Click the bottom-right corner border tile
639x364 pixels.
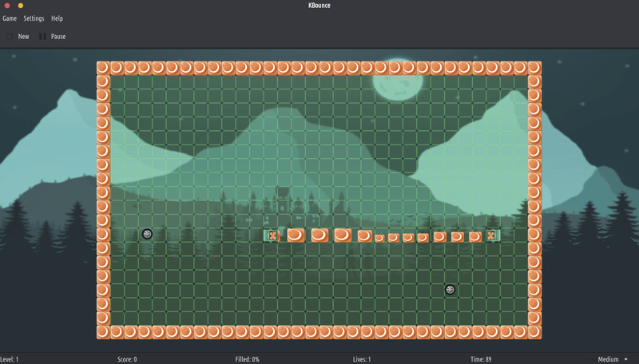(x=534, y=331)
